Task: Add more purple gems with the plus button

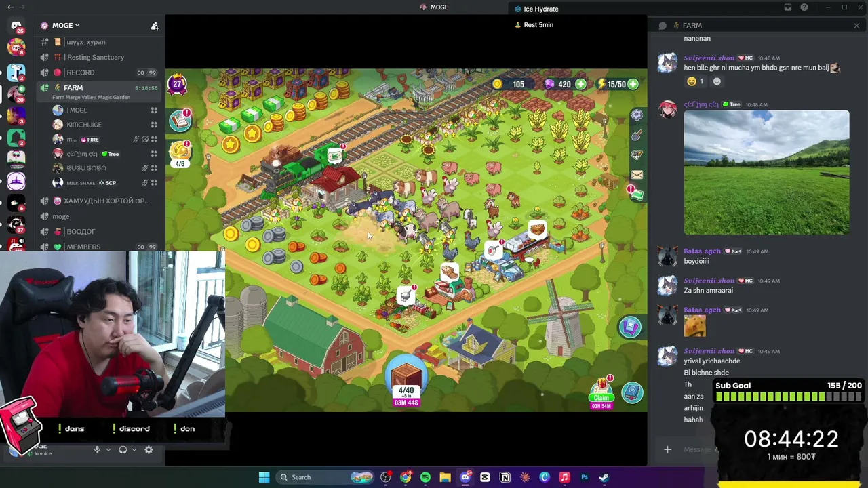Action: [x=581, y=84]
